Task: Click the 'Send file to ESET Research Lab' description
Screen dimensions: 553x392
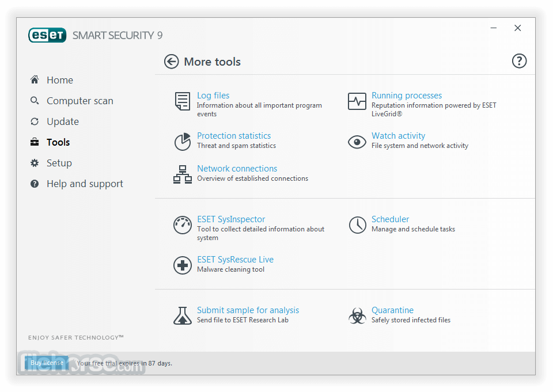Action: (243, 320)
